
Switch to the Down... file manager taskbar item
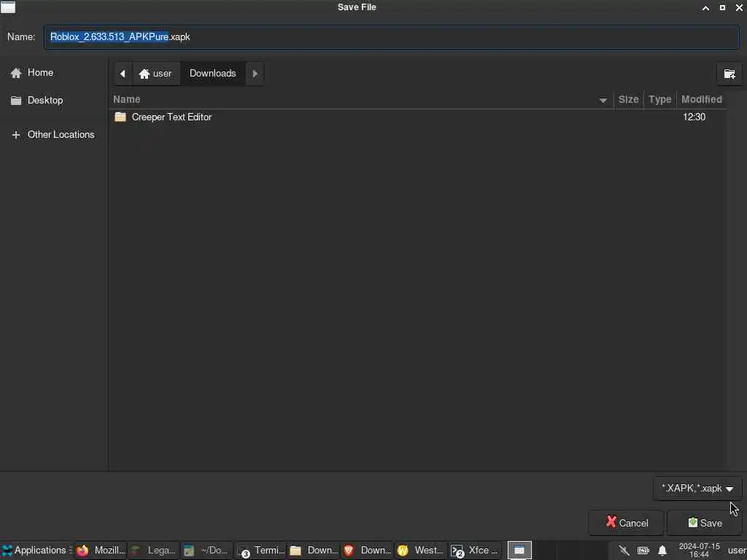tap(314, 550)
